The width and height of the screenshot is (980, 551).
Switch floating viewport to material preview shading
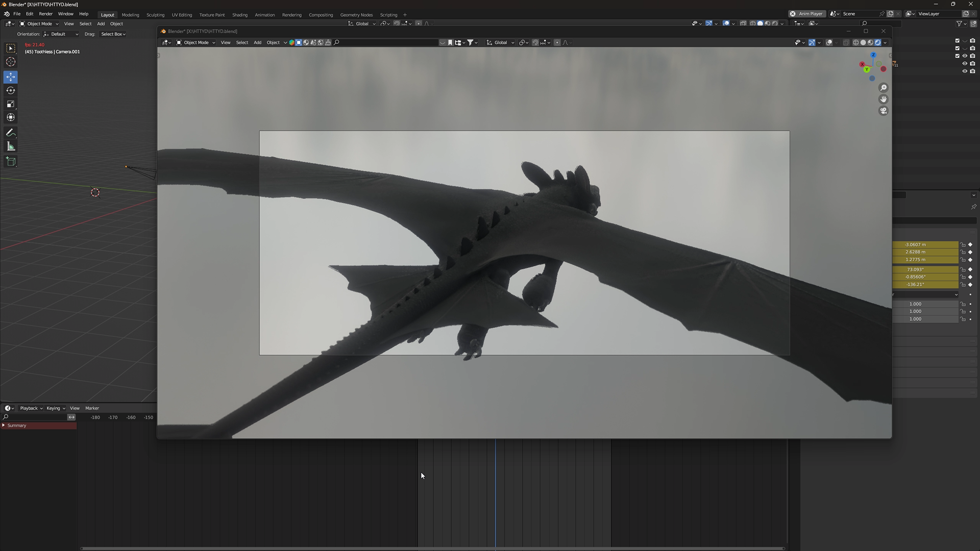pos(870,42)
